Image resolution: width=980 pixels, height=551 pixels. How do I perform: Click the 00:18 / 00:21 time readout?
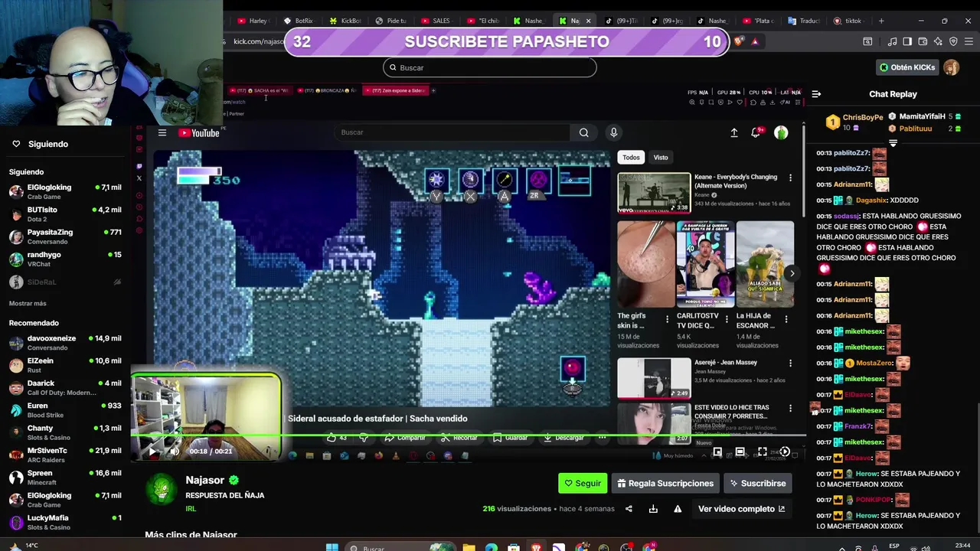pos(211,452)
